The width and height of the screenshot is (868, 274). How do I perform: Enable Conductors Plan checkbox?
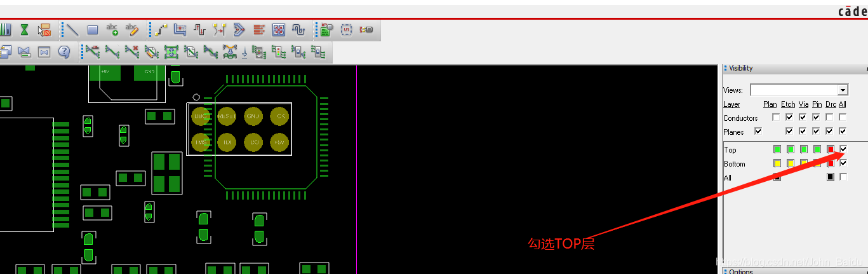click(x=776, y=117)
